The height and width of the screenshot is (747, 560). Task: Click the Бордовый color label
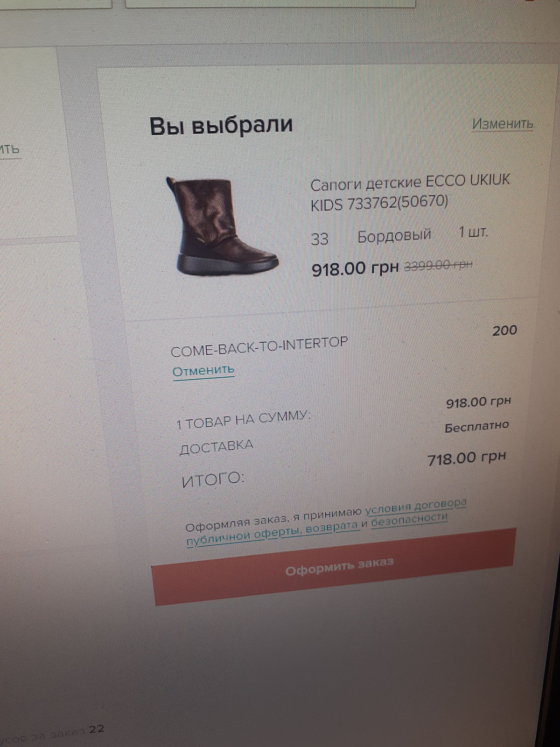pyautogui.click(x=394, y=236)
